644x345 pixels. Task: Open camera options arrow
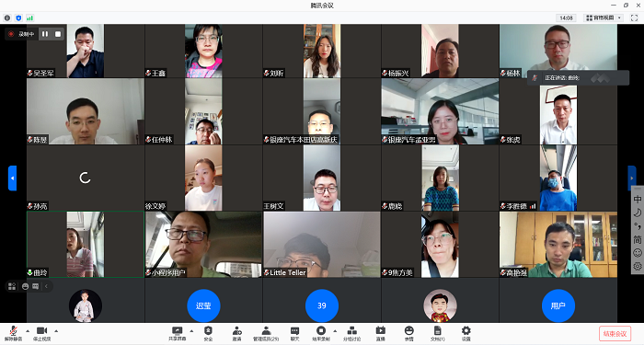coord(56,330)
